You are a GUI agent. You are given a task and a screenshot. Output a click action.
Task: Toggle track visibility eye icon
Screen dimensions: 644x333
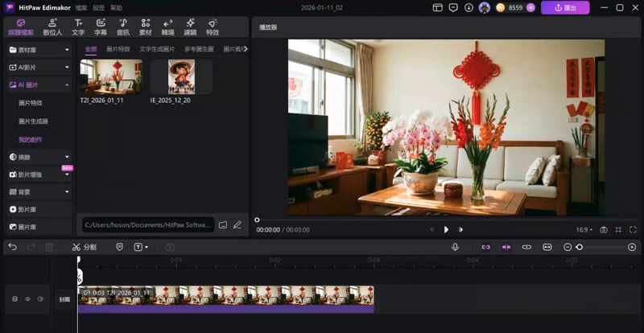tap(27, 299)
